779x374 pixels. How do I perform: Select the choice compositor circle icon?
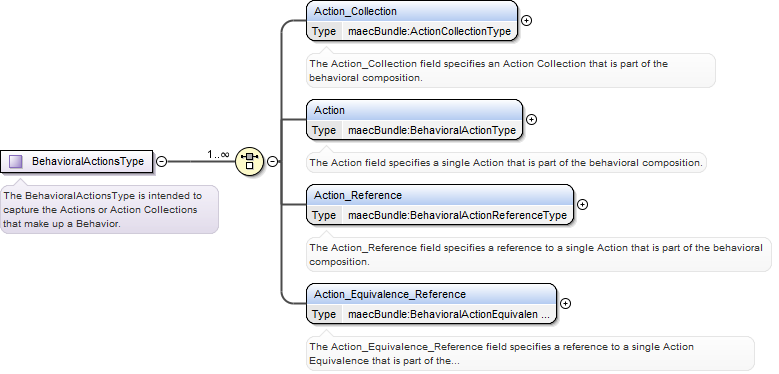coord(249,161)
